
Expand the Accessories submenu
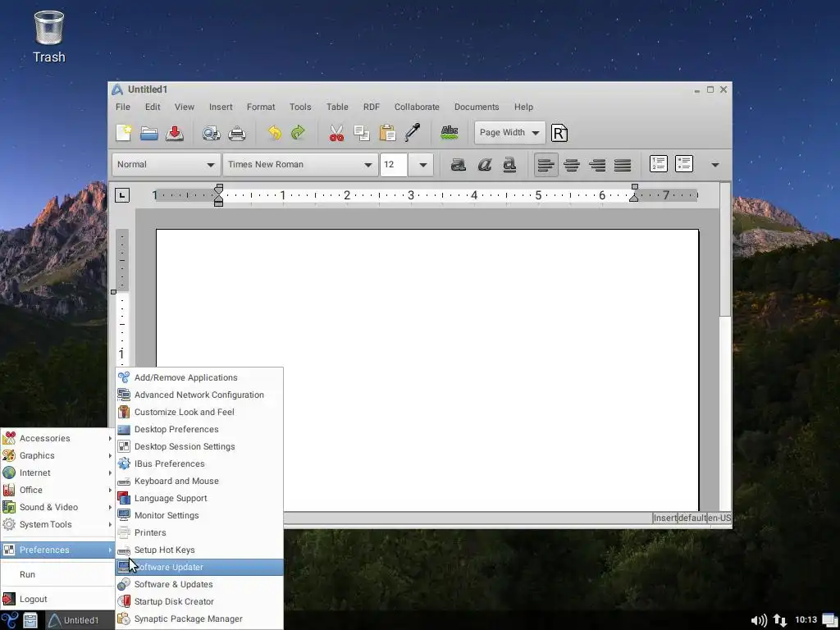[x=58, y=438]
